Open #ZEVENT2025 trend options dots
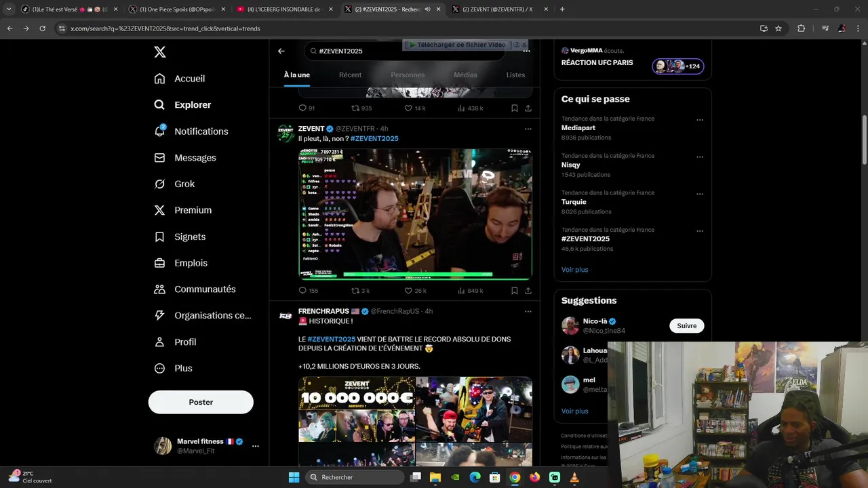This screenshot has height=488, width=868. 700,231
